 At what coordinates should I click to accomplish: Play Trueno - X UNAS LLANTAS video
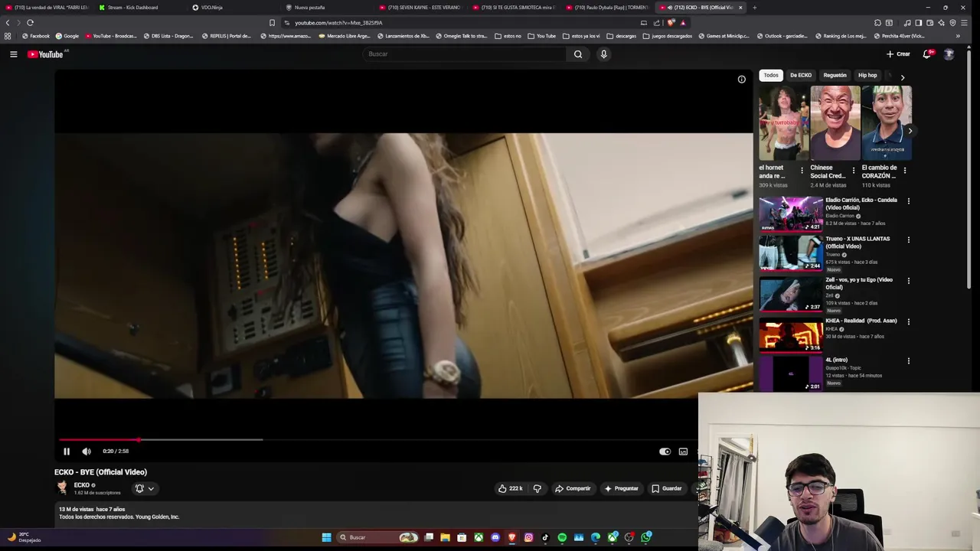click(x=791, y=253)
